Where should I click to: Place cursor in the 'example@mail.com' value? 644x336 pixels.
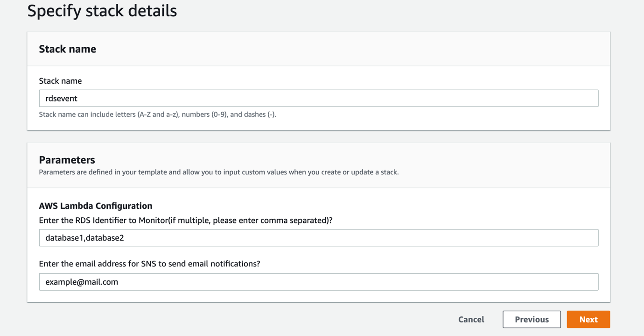(x=82, y=282)
